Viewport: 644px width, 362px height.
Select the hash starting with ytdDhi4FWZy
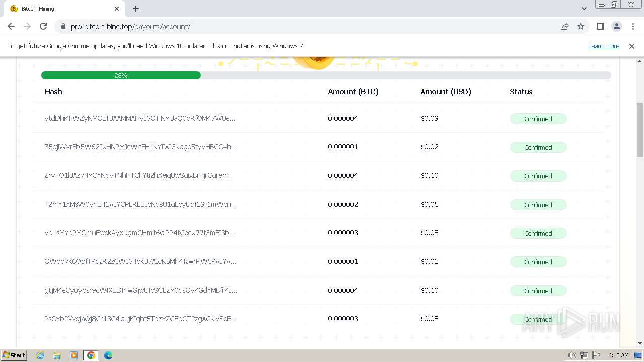pyautogui.click(x=140, y=118)
